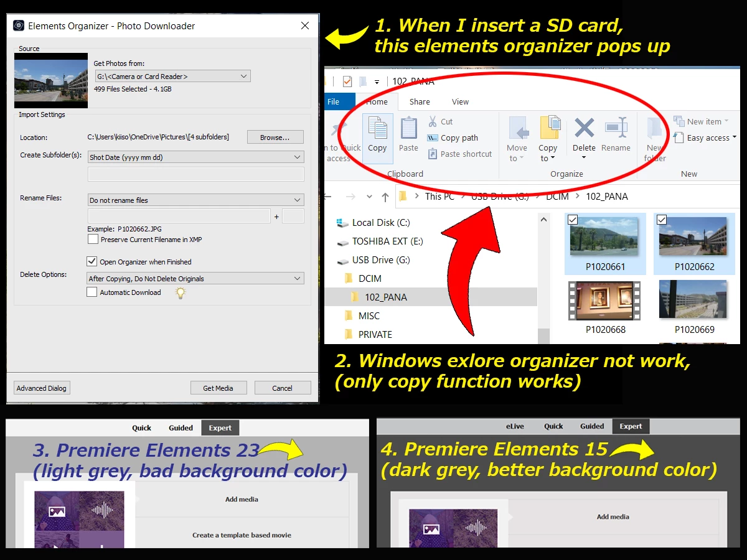Uncheck the P1020661 thumbnail checkbox
747x560 pixels.
573,219
